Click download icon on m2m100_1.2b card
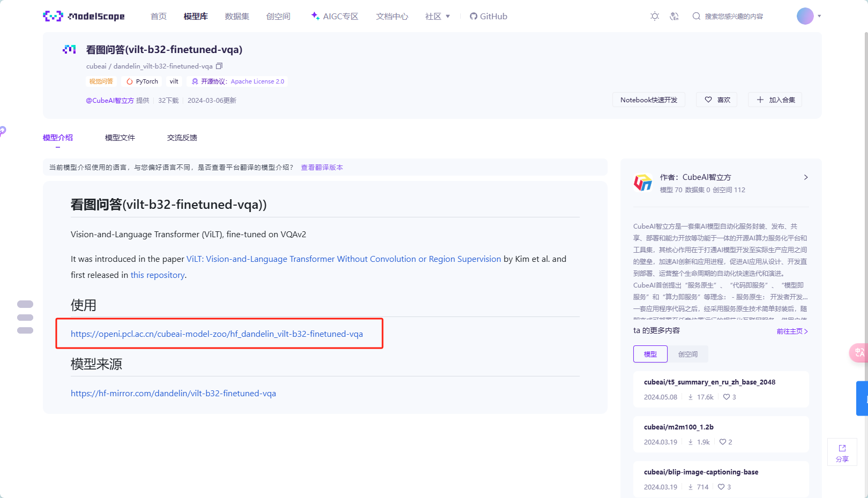868x498 pixels. [691, 442]
